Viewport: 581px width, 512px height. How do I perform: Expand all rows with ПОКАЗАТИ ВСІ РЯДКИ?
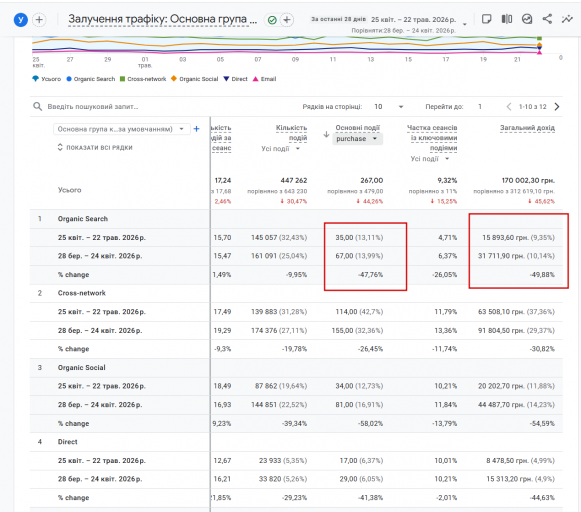[x=95, y=147]
